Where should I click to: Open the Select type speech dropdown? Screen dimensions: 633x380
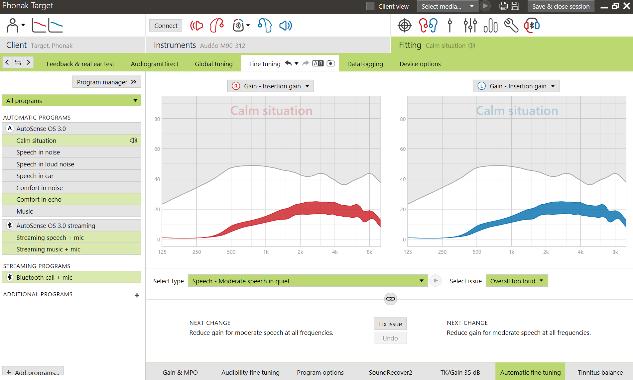307,281
